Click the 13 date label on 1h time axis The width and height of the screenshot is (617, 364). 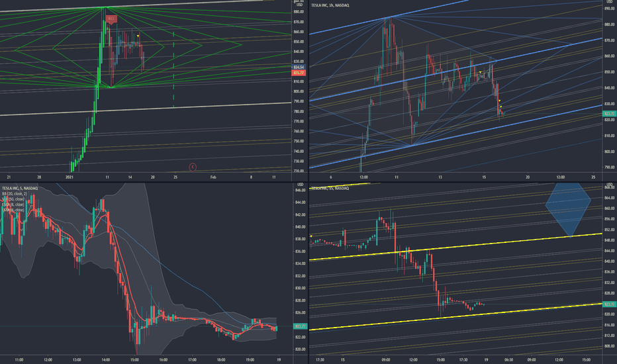point(440,177)
